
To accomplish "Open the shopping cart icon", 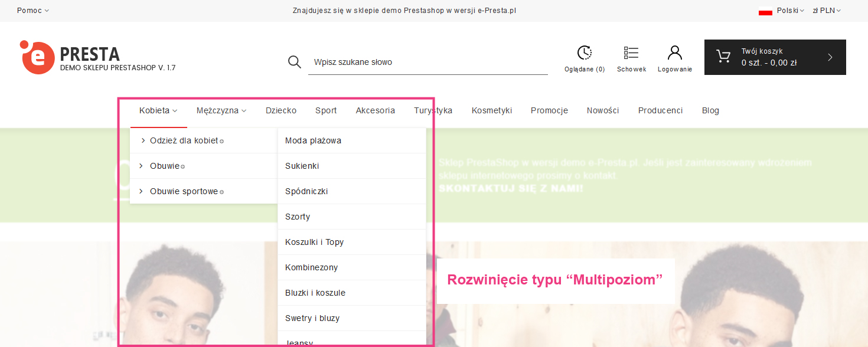I will click(x=723, y=57).
